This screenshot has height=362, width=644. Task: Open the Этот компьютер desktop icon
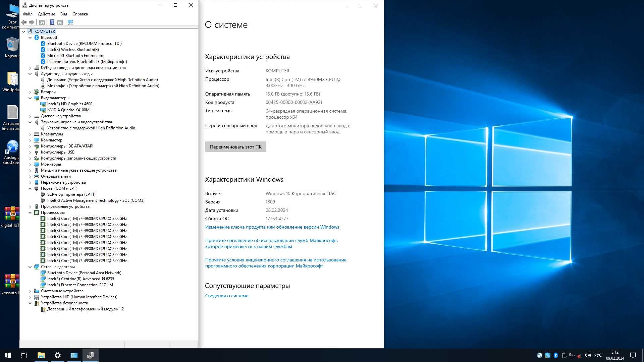12,16
